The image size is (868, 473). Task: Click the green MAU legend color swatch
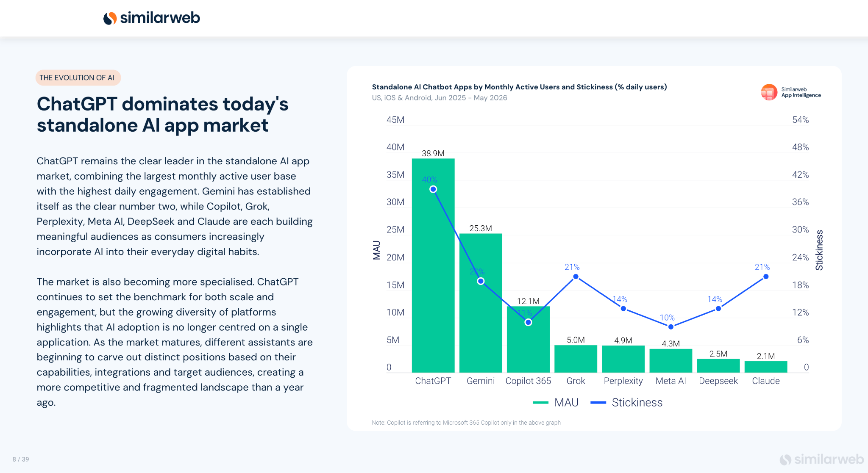click(x=541, y=403)
